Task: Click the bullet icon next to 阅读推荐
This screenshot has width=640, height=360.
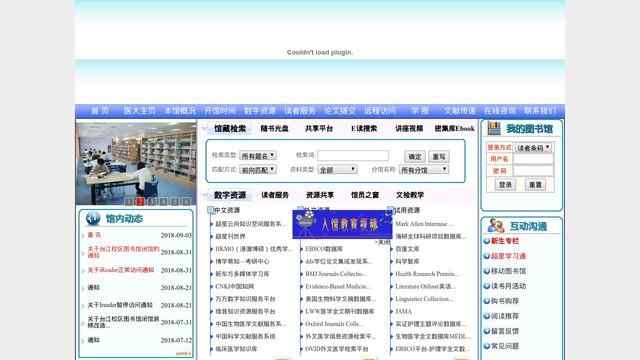Action: pos(487,316)
